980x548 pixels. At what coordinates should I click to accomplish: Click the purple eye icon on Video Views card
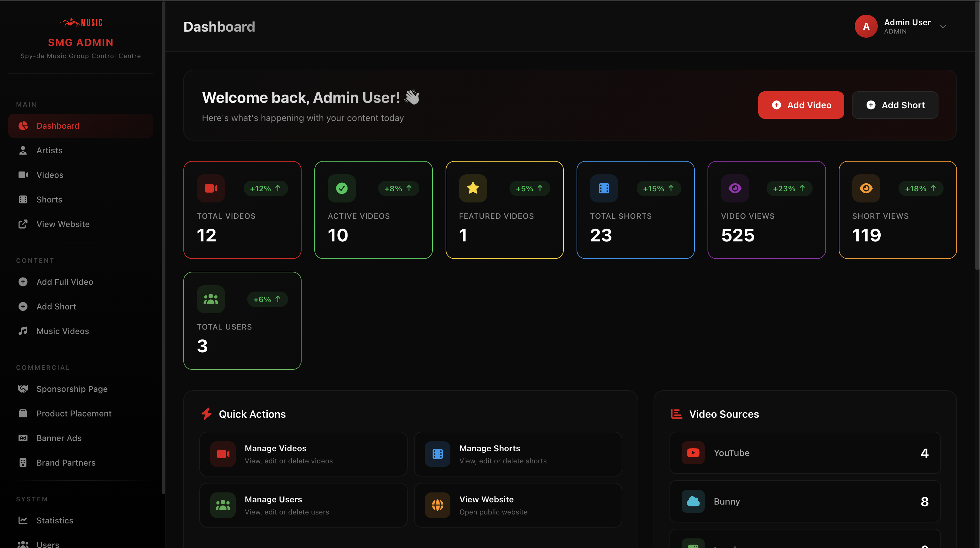point(735,188)
